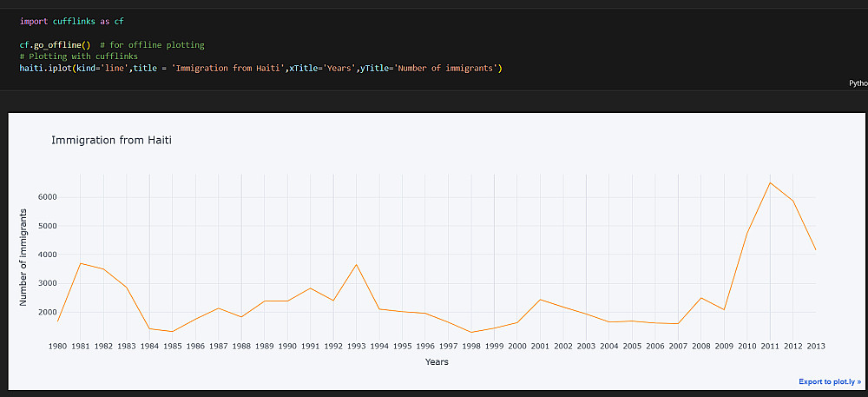Click the 1985 x-axis tick label

pyautogui.click(x=173, y=346)
